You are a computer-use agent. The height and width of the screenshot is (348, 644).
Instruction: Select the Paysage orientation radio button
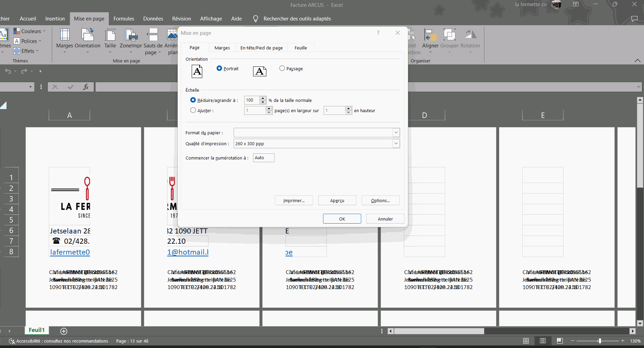[282, 69]
